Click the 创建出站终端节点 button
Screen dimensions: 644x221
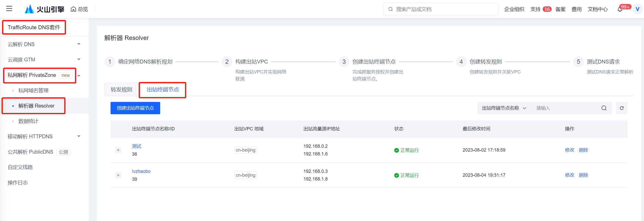coord(135,108)
